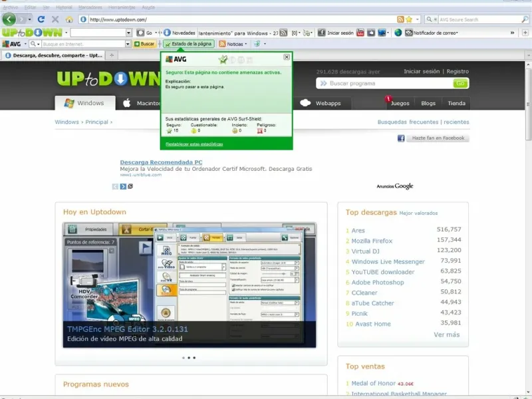Click the green Go button on Uptodown page
532x399 pixels.
460,84
